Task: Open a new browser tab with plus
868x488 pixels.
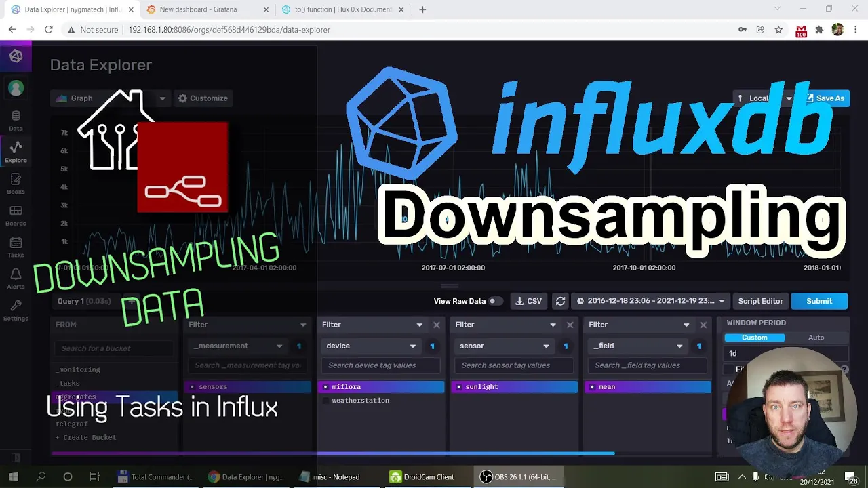Action: click(x=422, y=9)
